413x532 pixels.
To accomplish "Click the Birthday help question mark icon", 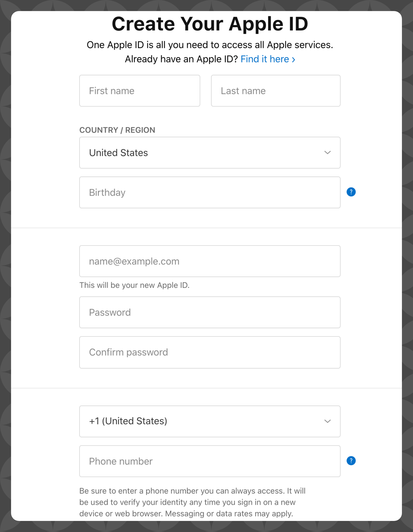I will point(351,192).
